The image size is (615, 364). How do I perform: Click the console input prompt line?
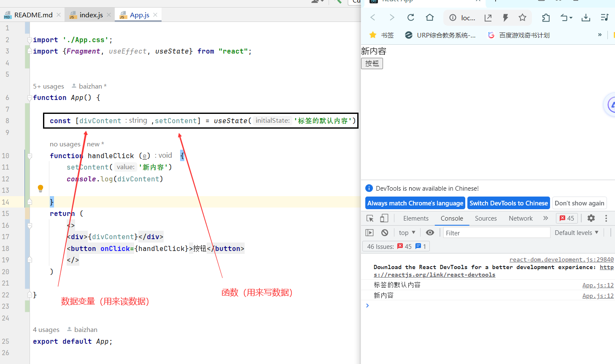(x=488, y=305)
